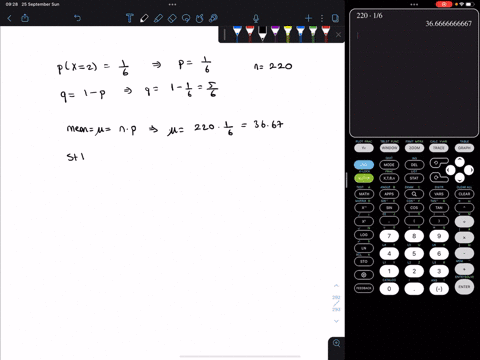Start audio recording with microphone icon
The height and width of the screenshot is (360, 480).
click(256, 18)
